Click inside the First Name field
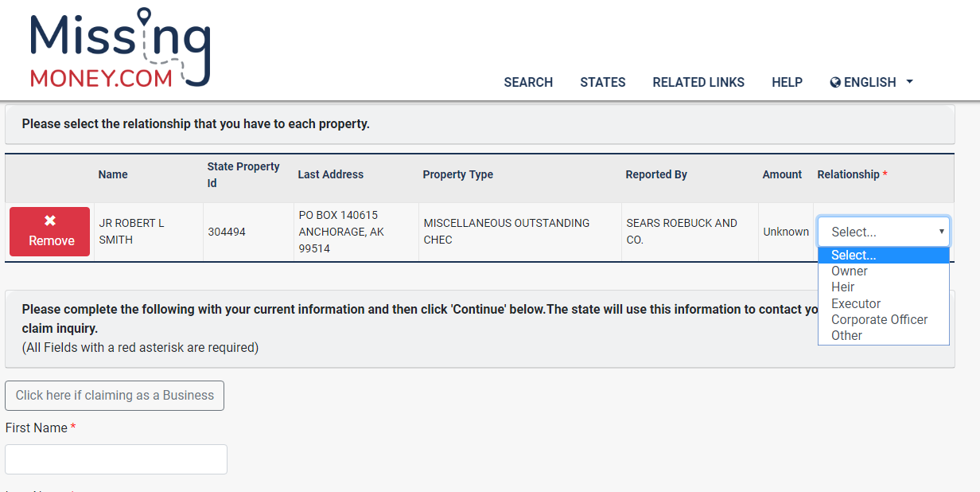 pos(116,459)
